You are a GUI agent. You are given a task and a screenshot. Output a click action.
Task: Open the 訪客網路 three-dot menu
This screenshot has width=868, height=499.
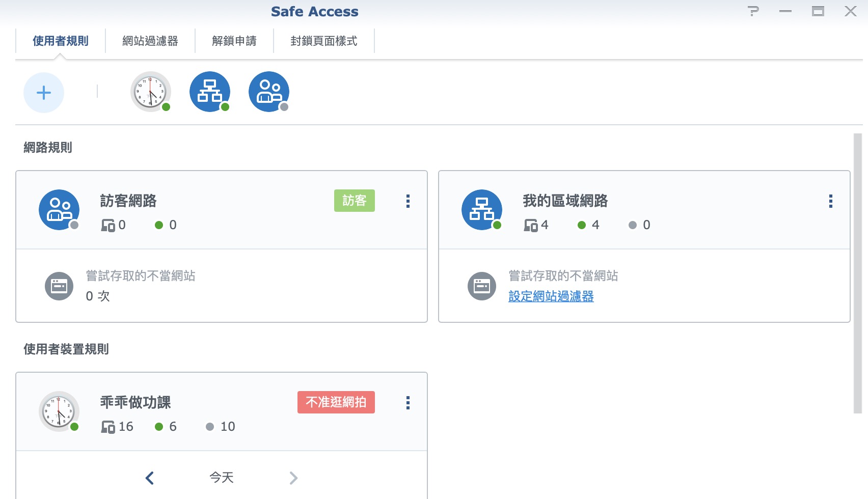408,201
